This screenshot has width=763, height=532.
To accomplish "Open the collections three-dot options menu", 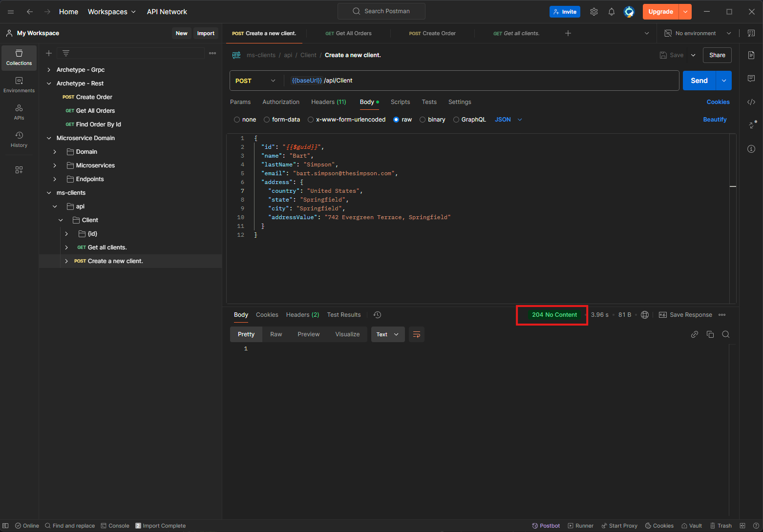I will tap(212, 53).
